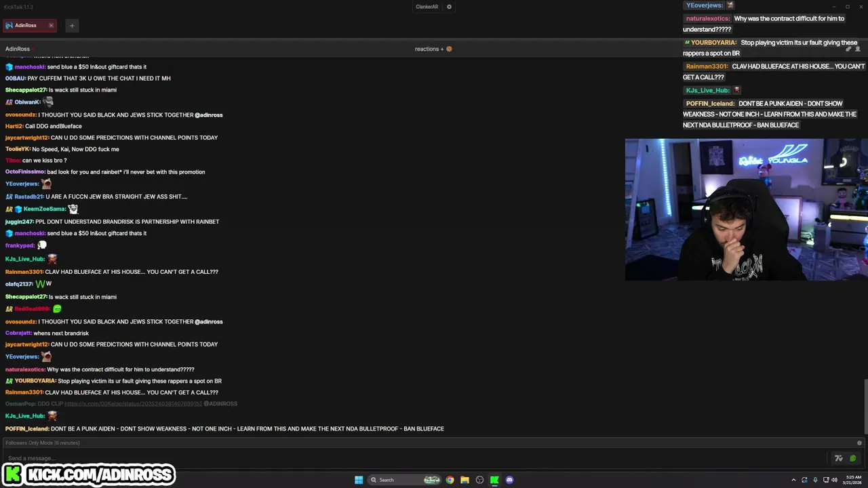Click username Rastadb21

pyautogui.click(x=29, y=197)
